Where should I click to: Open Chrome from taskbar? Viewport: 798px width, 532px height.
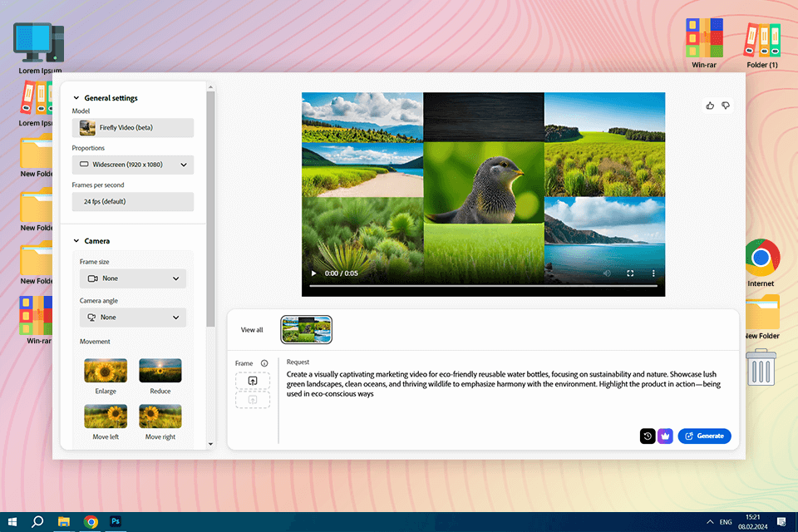pos(91,522)
